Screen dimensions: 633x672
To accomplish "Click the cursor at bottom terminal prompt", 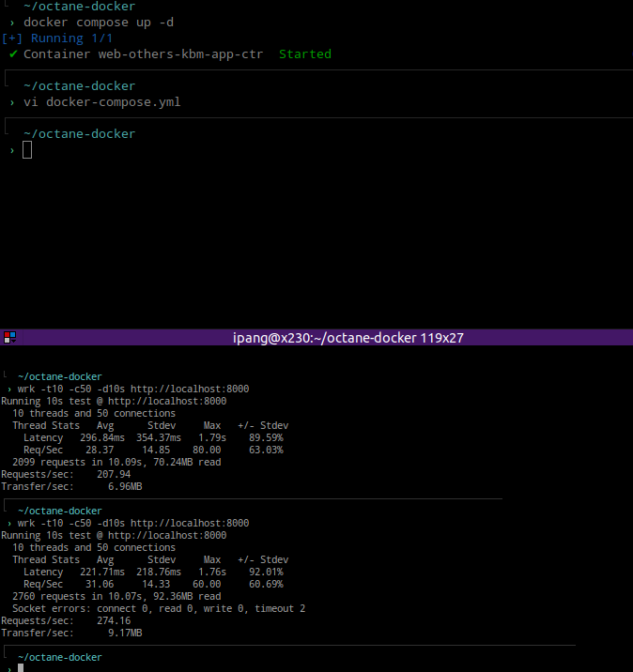I will [21, 668].
